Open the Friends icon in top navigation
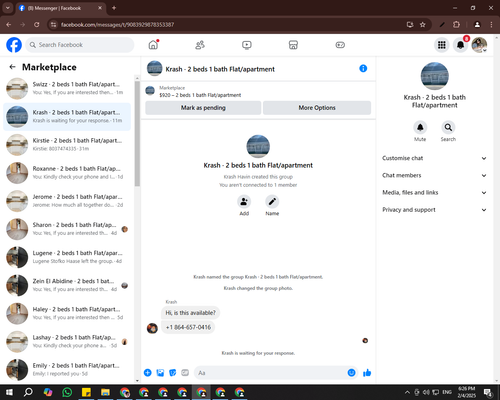Image resolution: width=500 pixels, height=400 pixels. [200, 45]
